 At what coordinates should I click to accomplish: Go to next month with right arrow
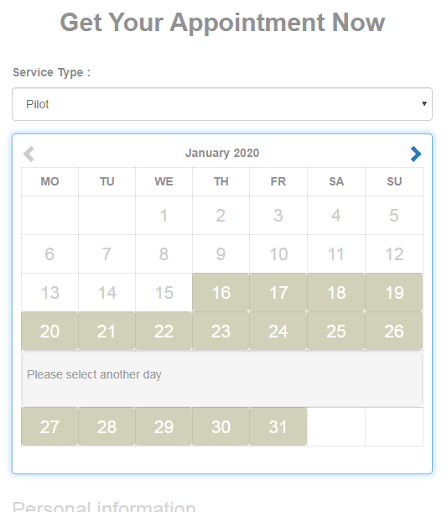[x=416, y=154]
